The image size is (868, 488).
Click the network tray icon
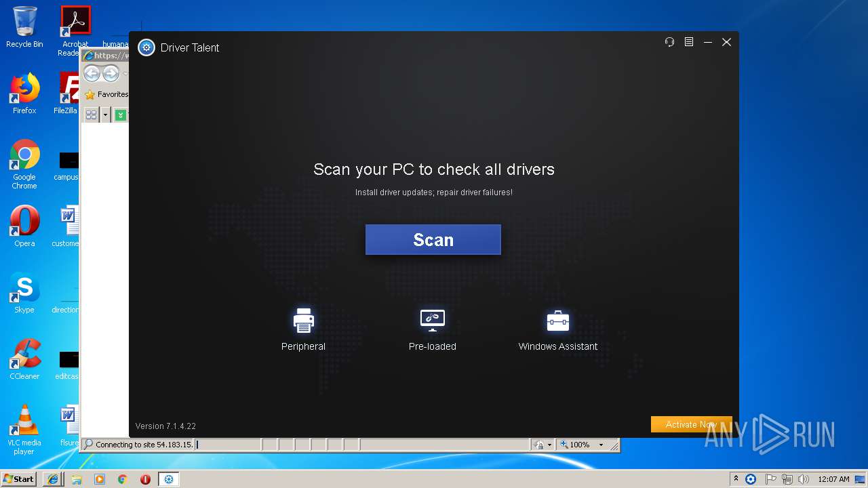(x=787, y=479)
